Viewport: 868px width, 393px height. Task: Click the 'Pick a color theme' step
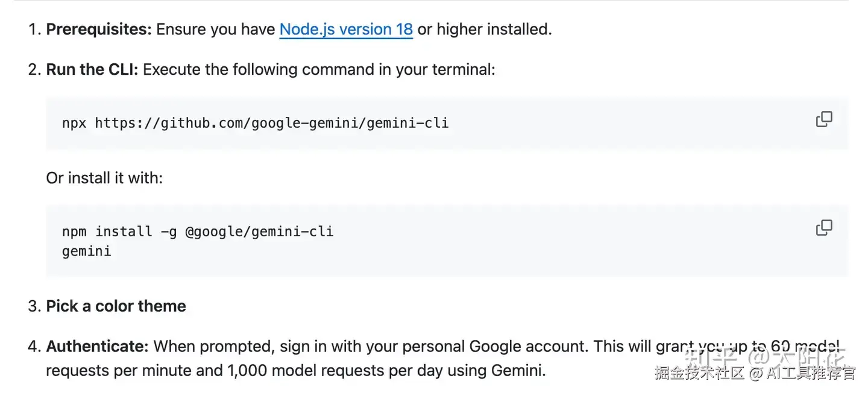coord(116,306)
